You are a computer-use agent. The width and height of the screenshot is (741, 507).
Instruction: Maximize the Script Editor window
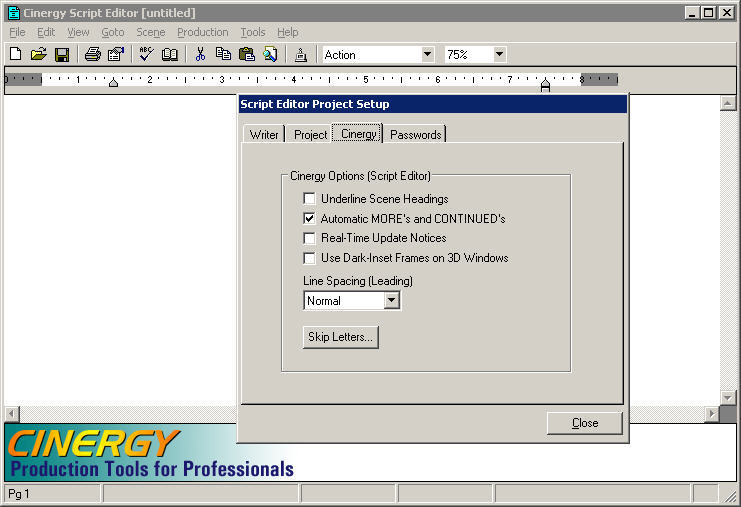pos(709,13)
